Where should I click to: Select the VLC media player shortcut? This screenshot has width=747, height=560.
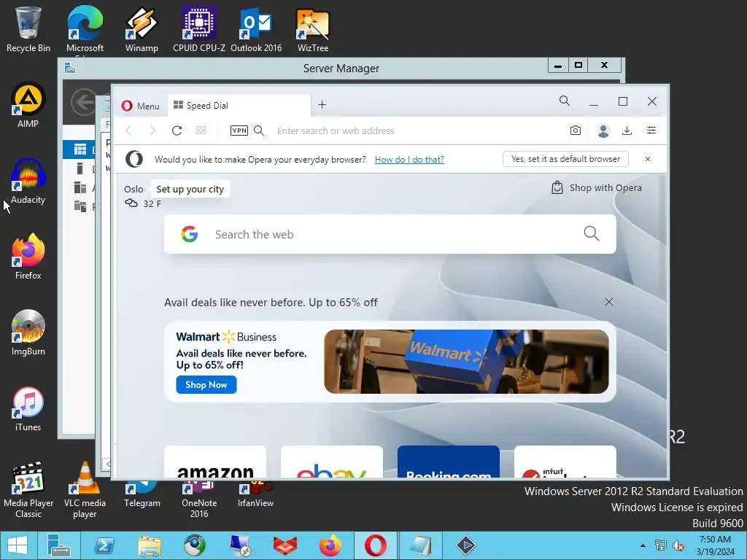point(85,489)
